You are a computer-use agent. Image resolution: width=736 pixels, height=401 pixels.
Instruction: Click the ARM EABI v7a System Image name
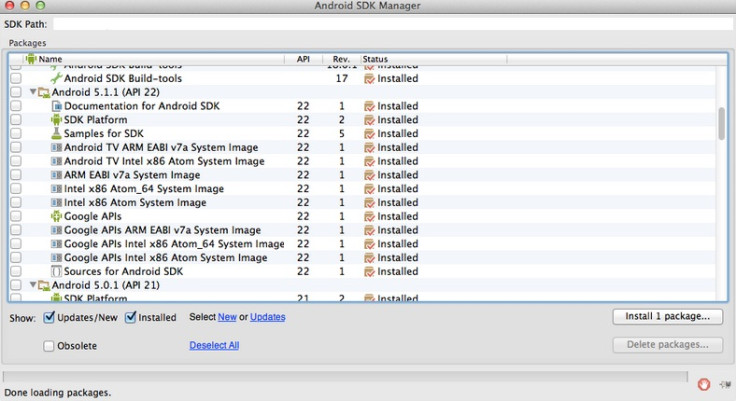click(132, 175)
